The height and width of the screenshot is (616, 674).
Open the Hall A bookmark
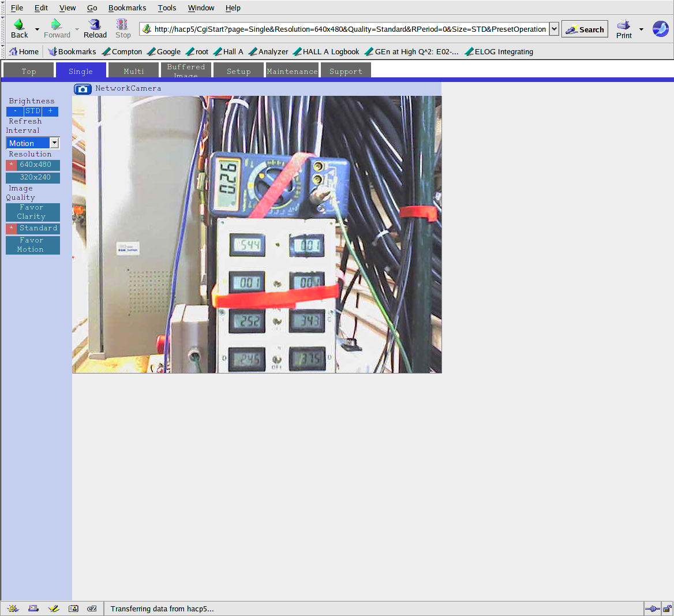click(229, 51)
